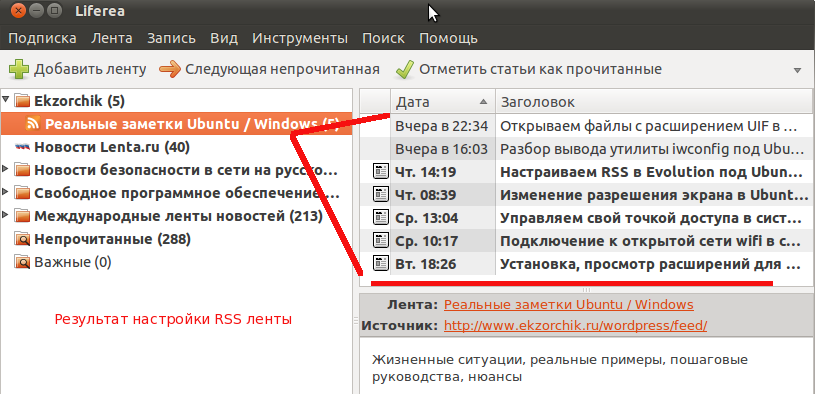Click Отметить статьи как прочитанные button
This screenshot has width=815, height=394.
[x=528, y=69]
